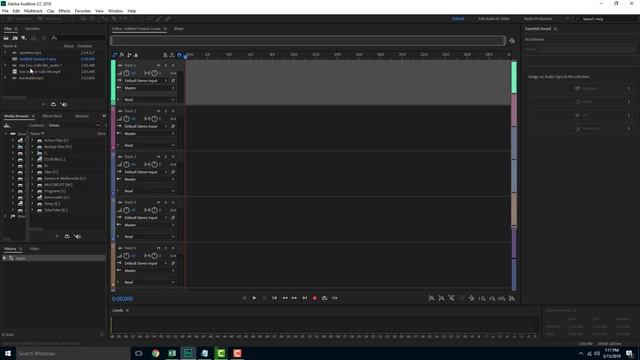Open the File menu
The width and height of the screenshot is (640, 360).
(5, 11)
